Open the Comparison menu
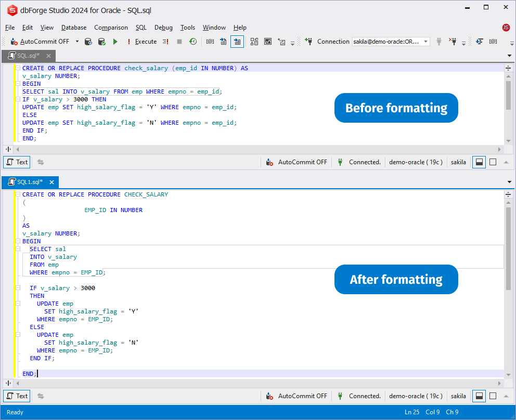 tap(111, 28)
